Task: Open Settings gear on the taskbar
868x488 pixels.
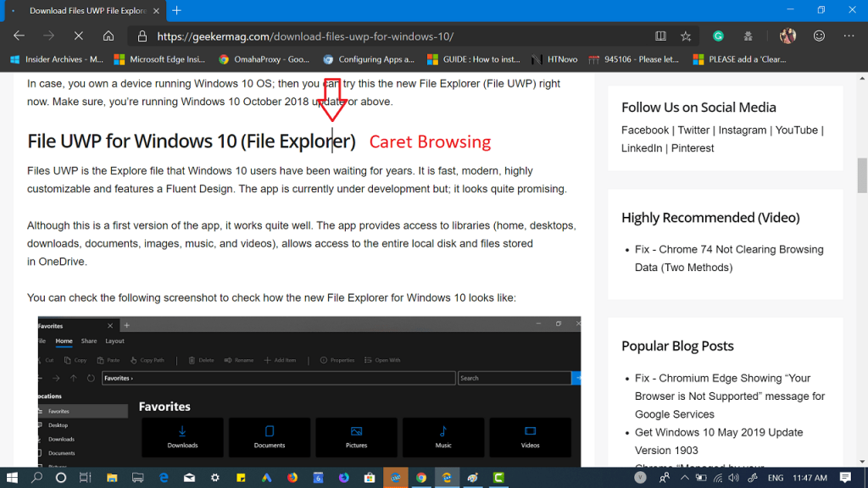Action: coord(214,478)
